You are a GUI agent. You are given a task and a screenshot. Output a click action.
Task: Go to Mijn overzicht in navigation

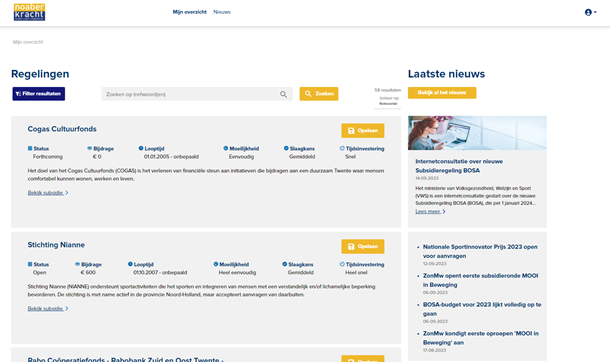point(189,12)
